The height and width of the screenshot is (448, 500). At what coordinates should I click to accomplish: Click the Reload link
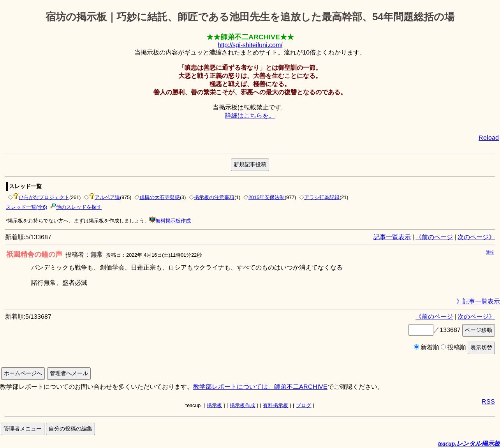(x=488, y=138)
